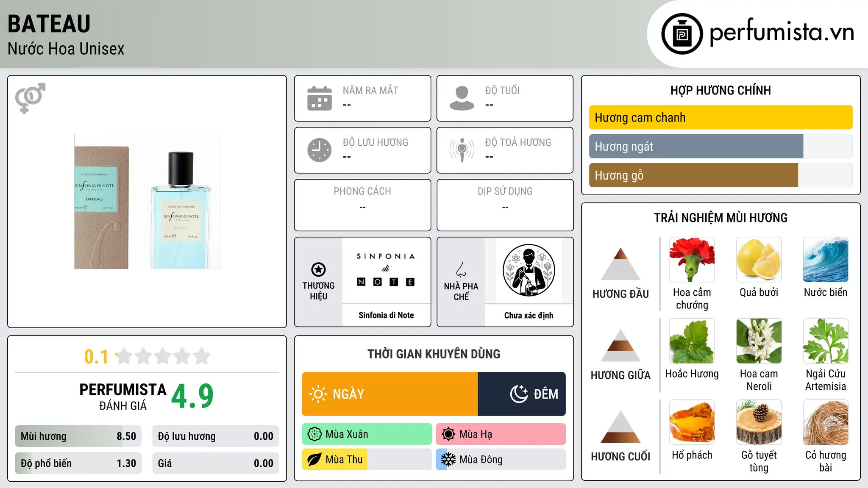Viewport: 868px width, 488px height.
Task: Click the perfumista.vn perfume bottle logo icon
Action: 682,34
